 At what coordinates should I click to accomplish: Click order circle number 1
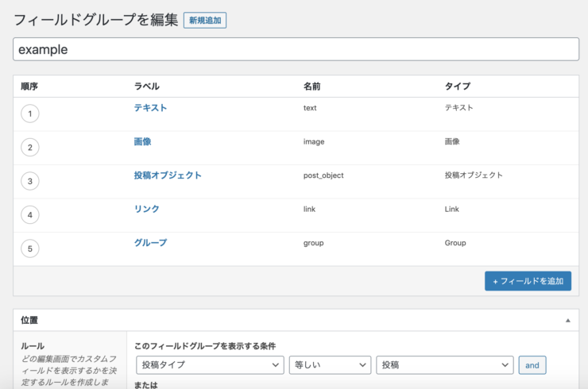[30, 114]
